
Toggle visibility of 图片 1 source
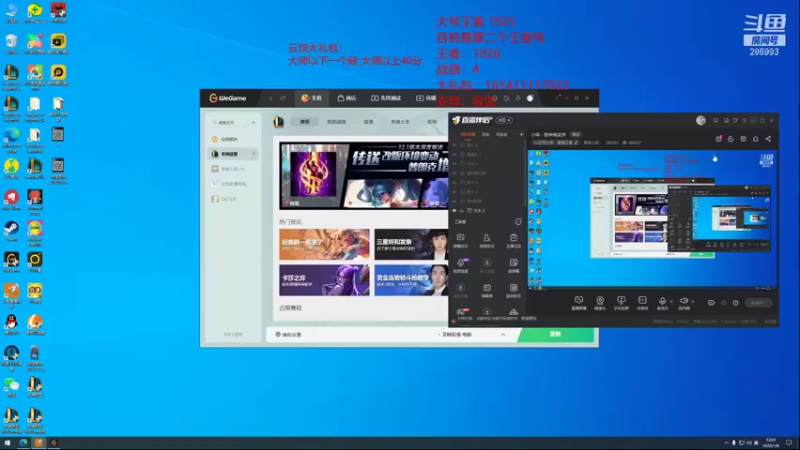454,183
